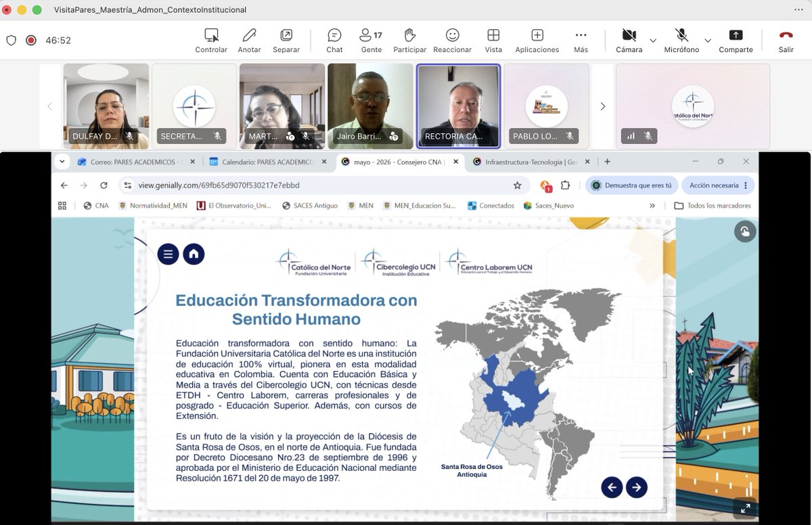Close the Infraestructura-Tecnologia tab
This screenshot has height=525, width=812.
click(587, 162)
